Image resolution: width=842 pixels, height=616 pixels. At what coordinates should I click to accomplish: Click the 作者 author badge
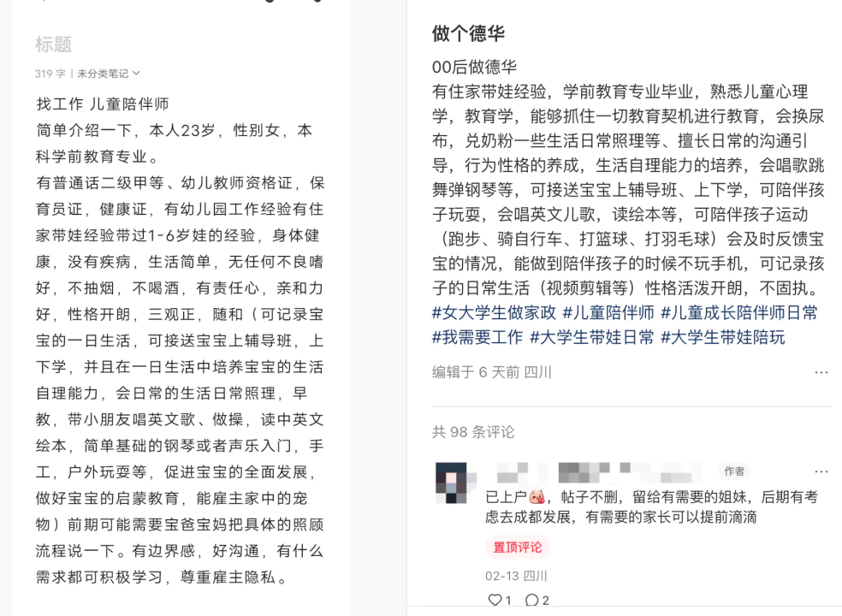[734, 471]
